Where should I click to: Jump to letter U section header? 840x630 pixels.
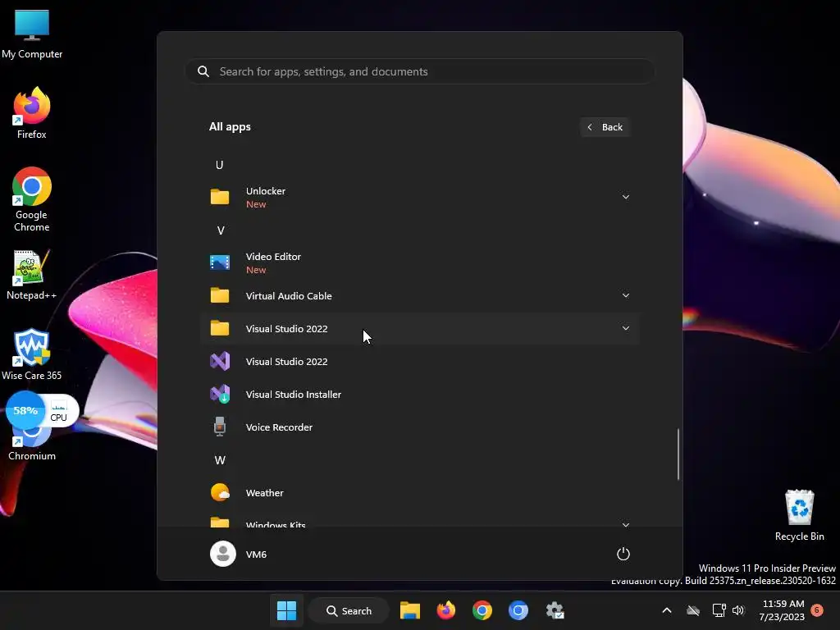pyautogui.click(x=219, y=165)
